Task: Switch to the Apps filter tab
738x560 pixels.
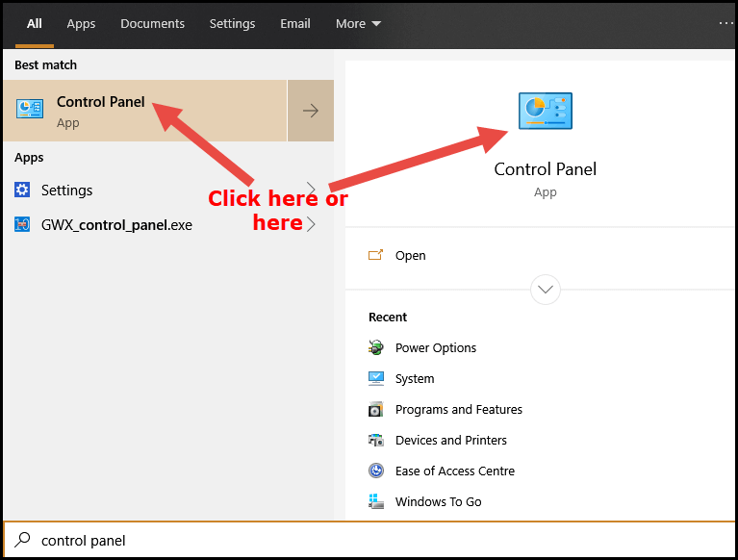Action: (x=81, y=23)
